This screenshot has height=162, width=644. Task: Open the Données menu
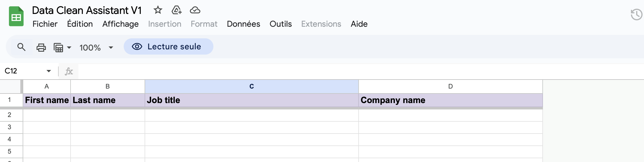point(243,24)
